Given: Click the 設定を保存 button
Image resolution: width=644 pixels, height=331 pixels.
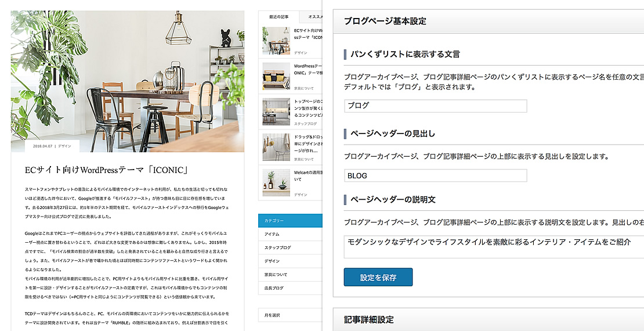Looking at the screenshot, I should (x=378, y=277).
